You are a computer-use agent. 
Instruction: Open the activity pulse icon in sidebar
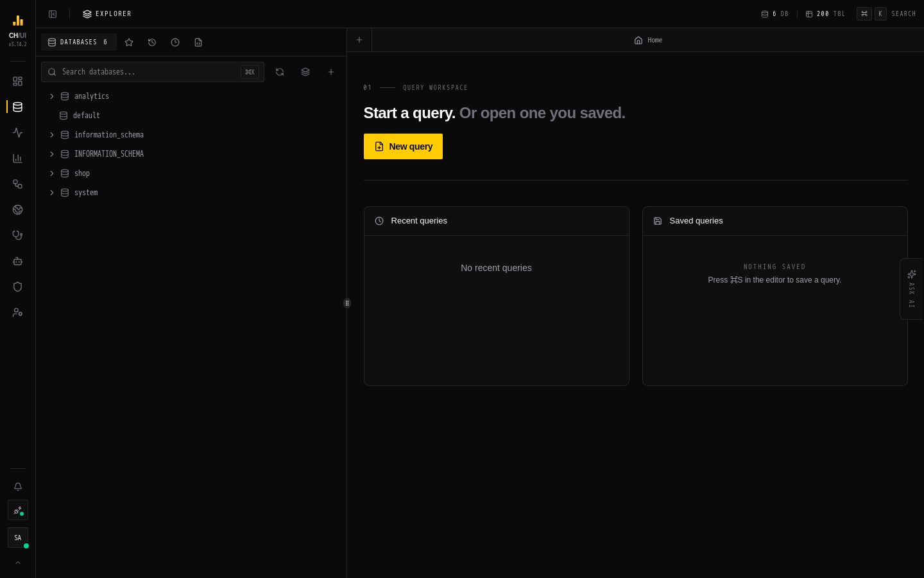point(17,133)
